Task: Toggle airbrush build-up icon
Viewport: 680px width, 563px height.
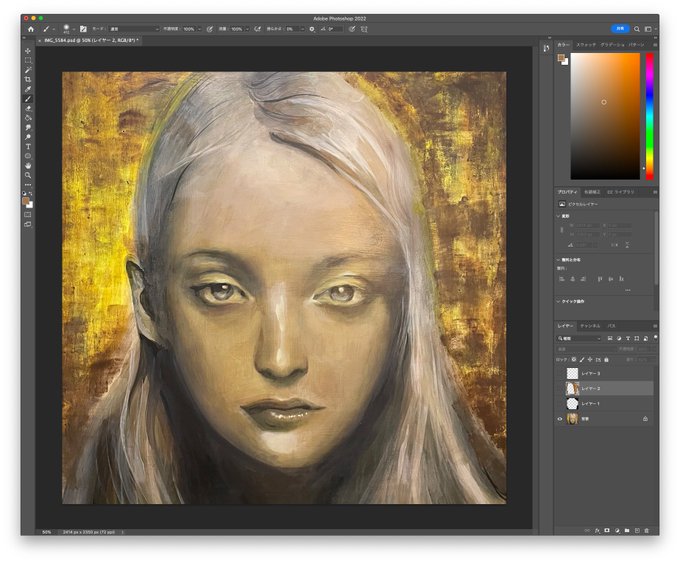Action: 257,29
